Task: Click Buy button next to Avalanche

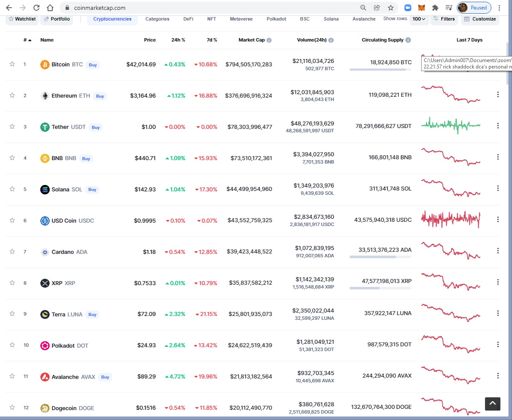Action: [105, 377]
